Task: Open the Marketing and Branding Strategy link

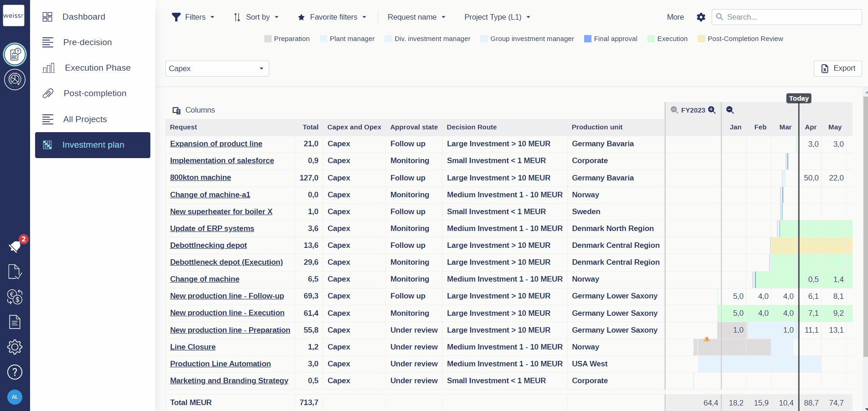Action: click(229, 381)
